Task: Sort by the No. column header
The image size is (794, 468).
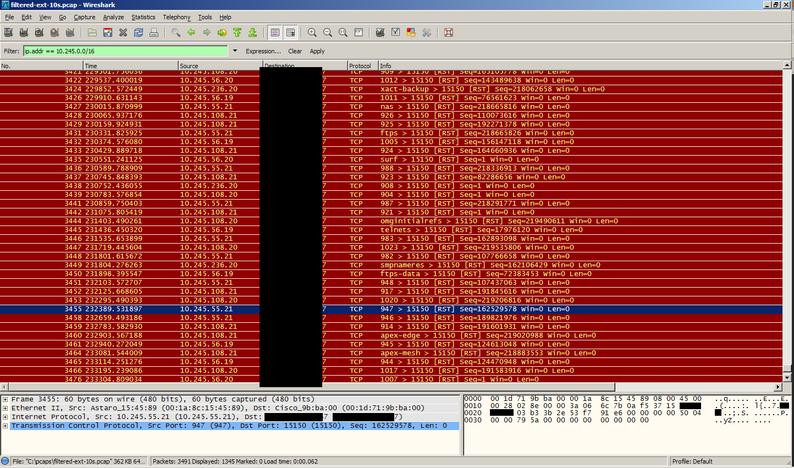Action: point(42,66)
